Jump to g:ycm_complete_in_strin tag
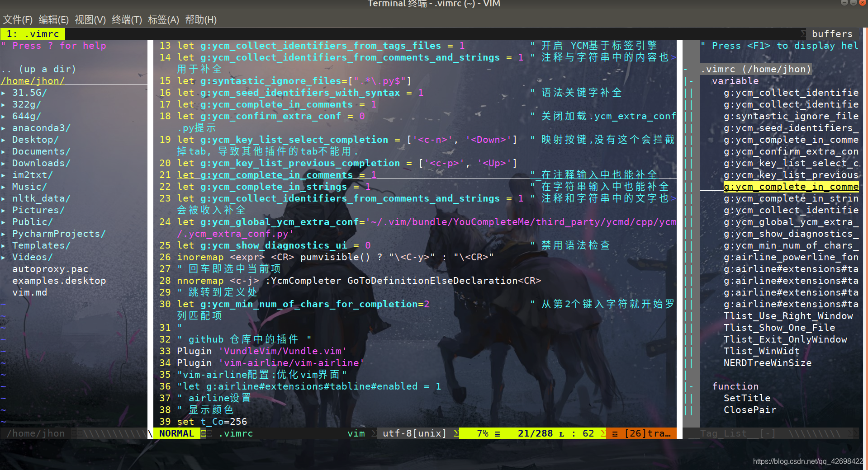Viewport: 868px width, 470px height. click(x=791, y=198)
